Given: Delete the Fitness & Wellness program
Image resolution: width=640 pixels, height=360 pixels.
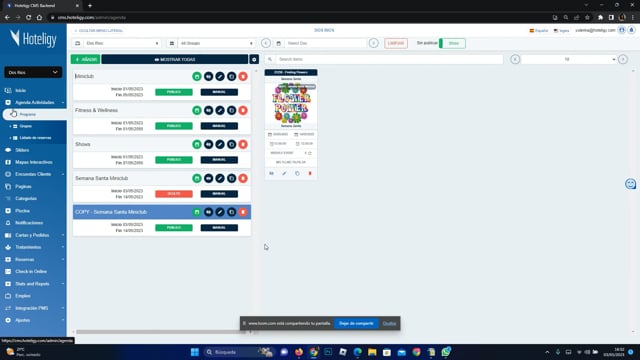Looking at the screenshot, I should tap(243, 110).
